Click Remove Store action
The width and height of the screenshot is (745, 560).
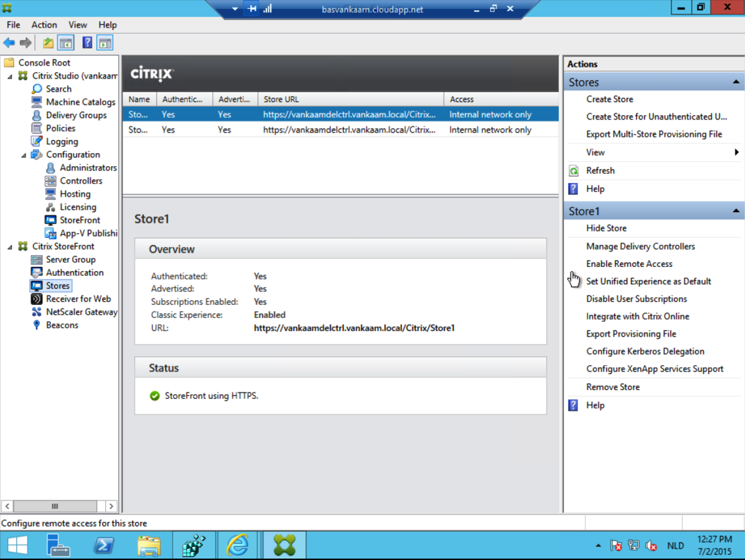coord(613,388)
